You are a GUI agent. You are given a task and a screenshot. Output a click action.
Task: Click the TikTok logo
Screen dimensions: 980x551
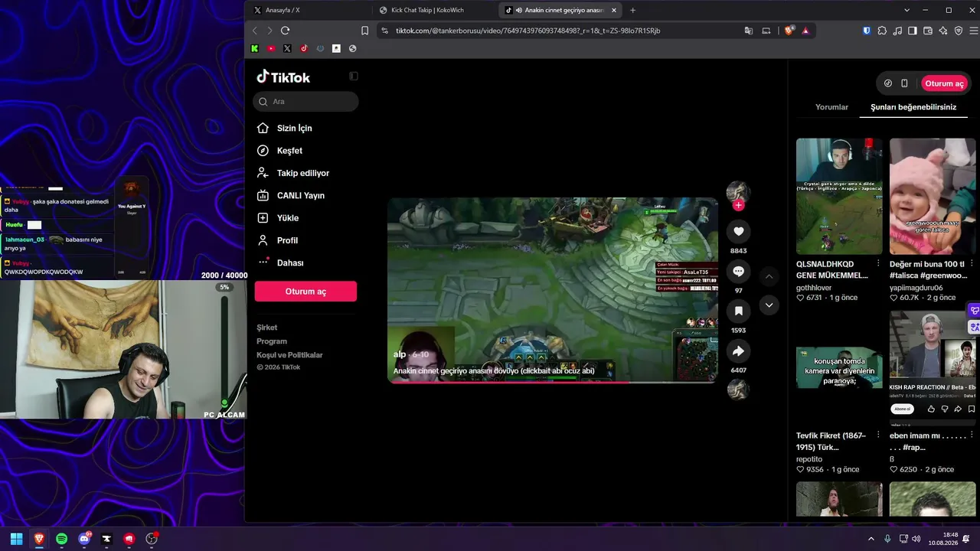[x=283, y=77]
